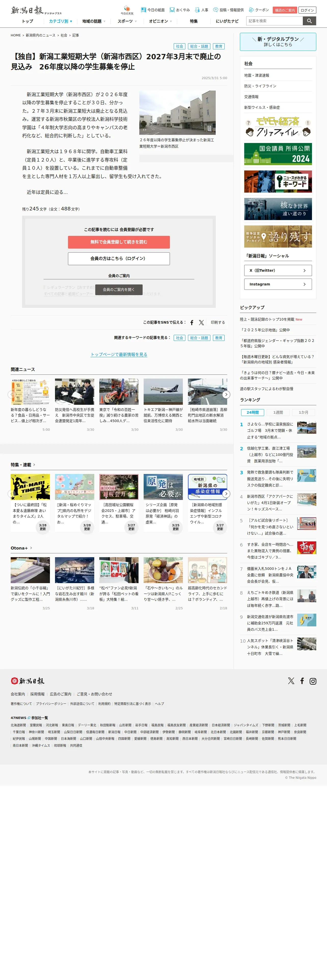This screenshot has width=327, height=980.
Task: Open 地震・津波速報 sidebar link
Action: (x=256, y=75)
